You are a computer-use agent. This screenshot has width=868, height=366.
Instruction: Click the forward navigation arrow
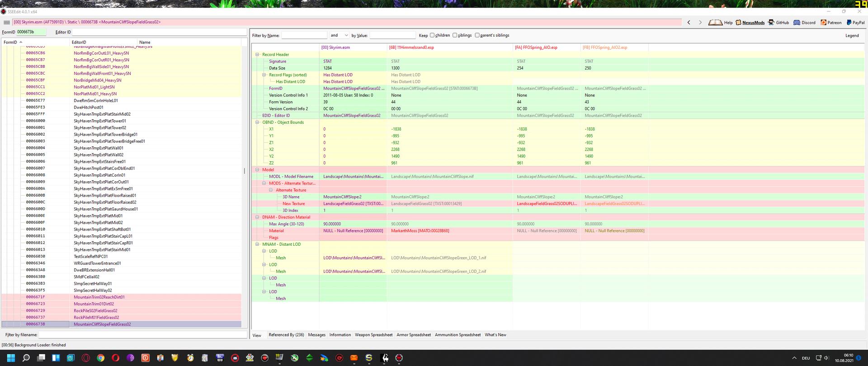click(700, 22)
